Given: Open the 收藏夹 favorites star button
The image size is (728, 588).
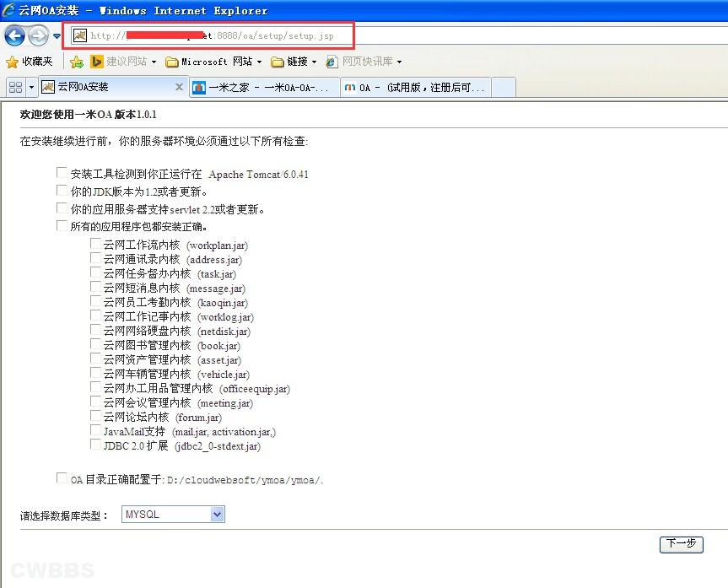Looking at the screenshot, I should pyautogui.click(x=29, y=62).
